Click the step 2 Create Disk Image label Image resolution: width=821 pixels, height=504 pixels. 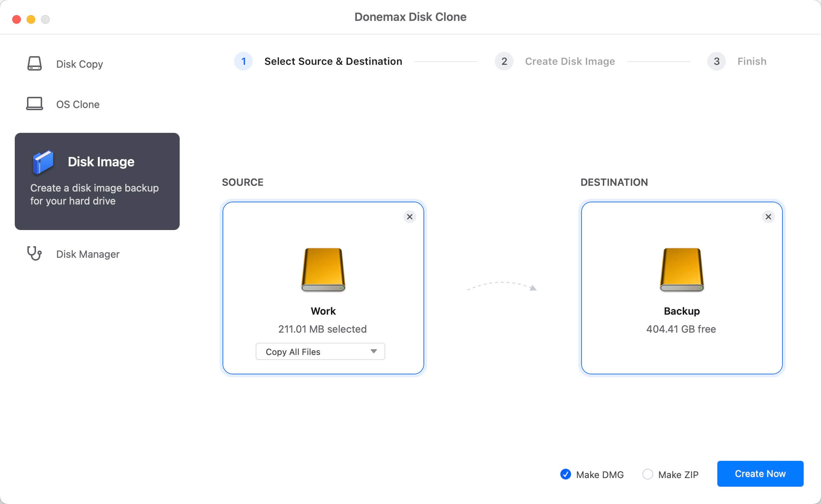[x=569, y=61]
